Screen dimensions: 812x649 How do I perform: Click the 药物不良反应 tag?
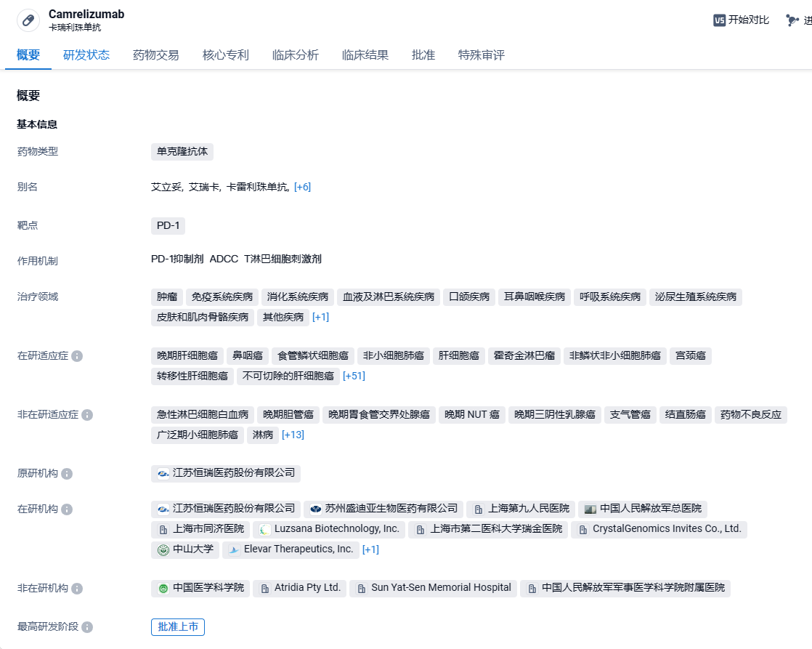click(x=751, y=415)
